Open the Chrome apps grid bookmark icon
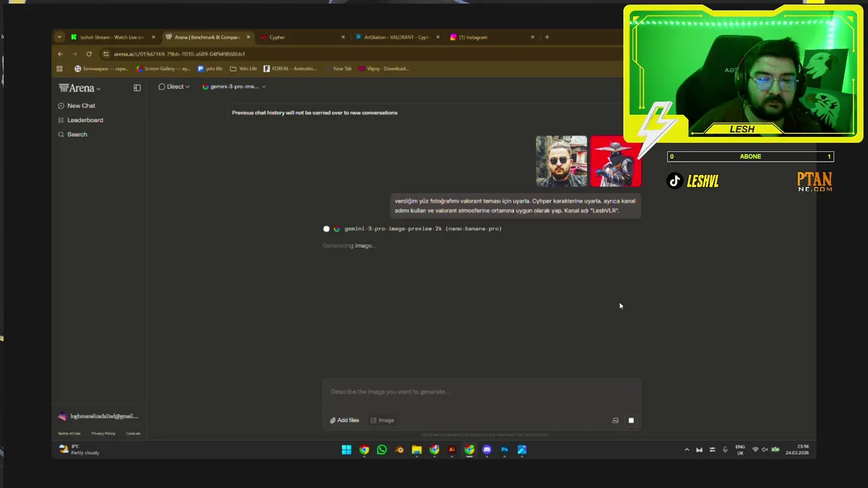The height and width of the screenshot is (488, 868). (60, 68)
